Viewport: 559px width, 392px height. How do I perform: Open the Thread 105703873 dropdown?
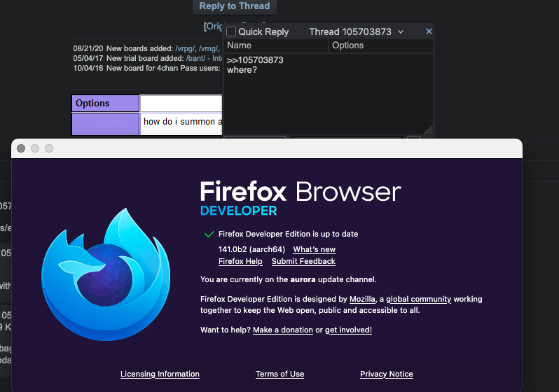click(x=356, y=31)
